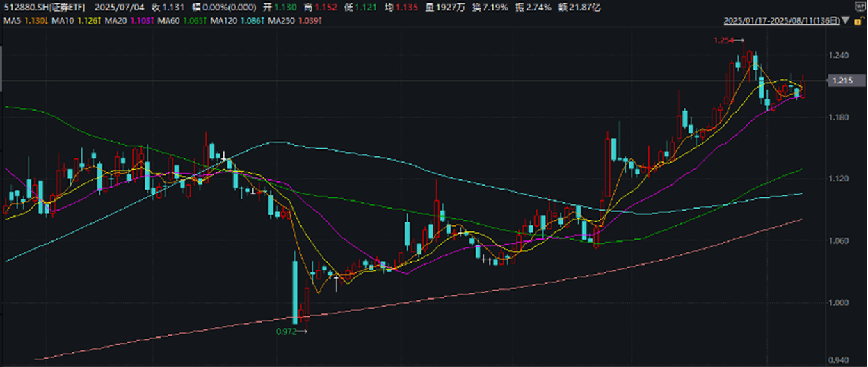Viewport: 868px width, 367px height.
Task: Click the latest candlestick on the chart
Action: click(803, 89)
